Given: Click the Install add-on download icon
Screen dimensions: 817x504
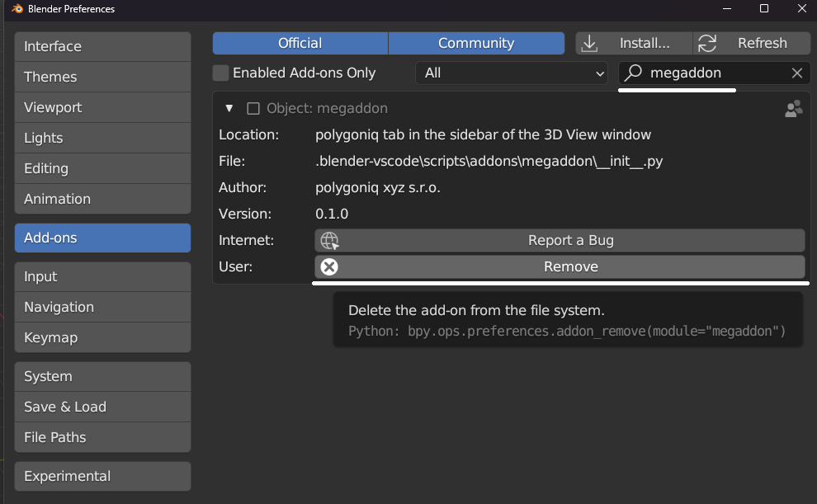Looking at the screenshot, I should [590, 43].
